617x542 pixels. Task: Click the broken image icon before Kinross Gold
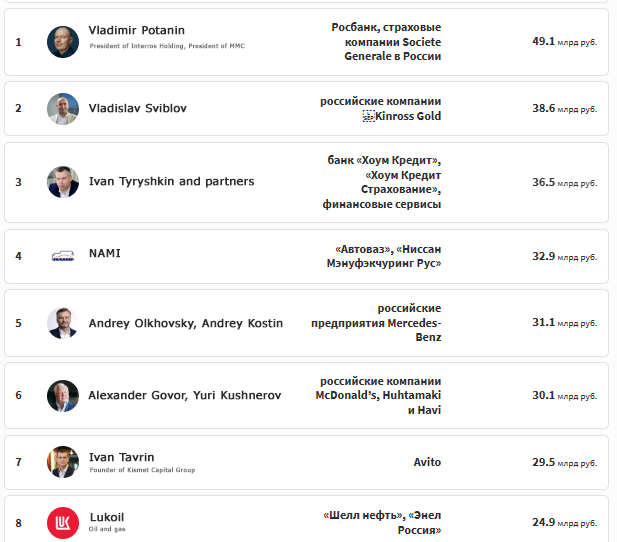click(x=368, y=116)
